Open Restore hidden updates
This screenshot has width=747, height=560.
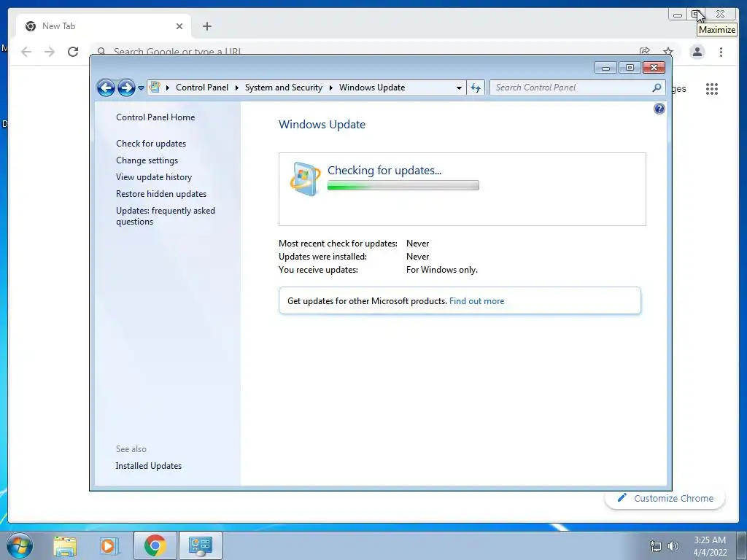tap(161, 194)
